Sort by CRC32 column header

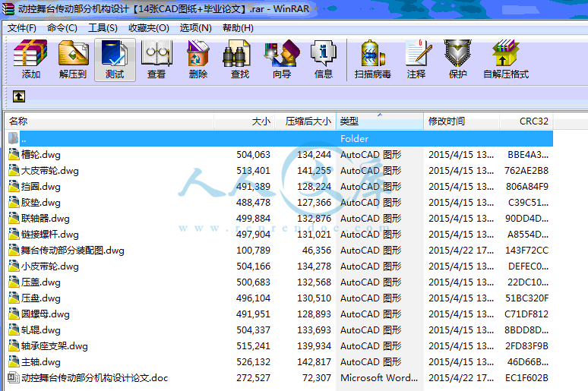coord(526,121)
